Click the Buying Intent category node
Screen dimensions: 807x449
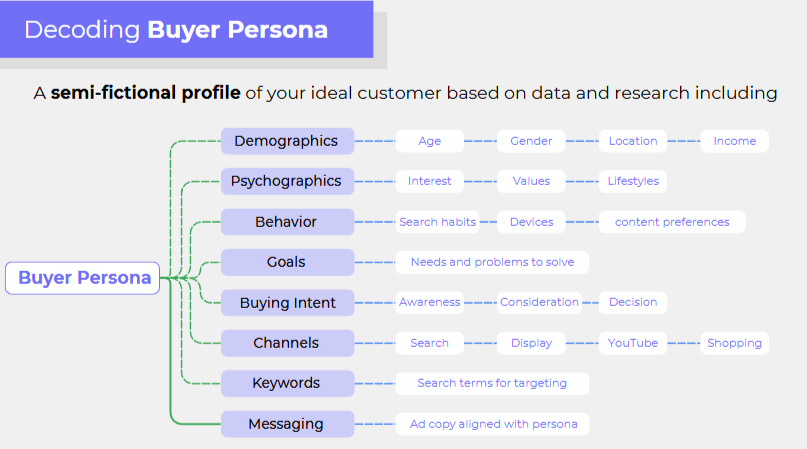coord(287,303)
